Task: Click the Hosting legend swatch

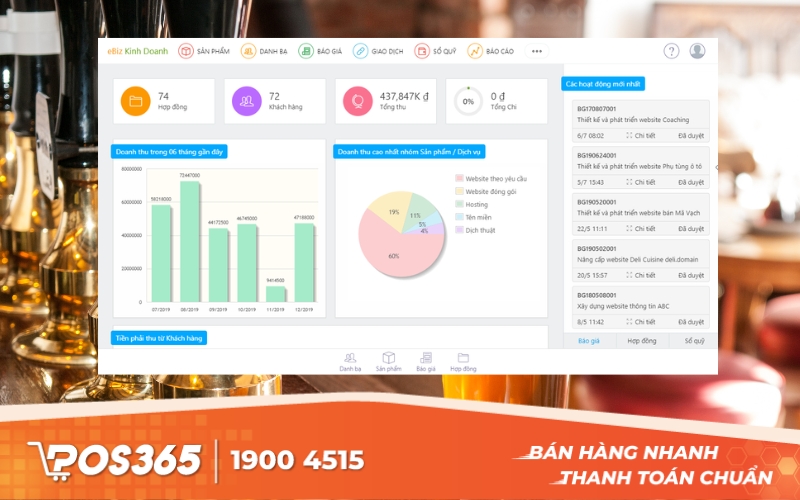Action: pos(459,204)
